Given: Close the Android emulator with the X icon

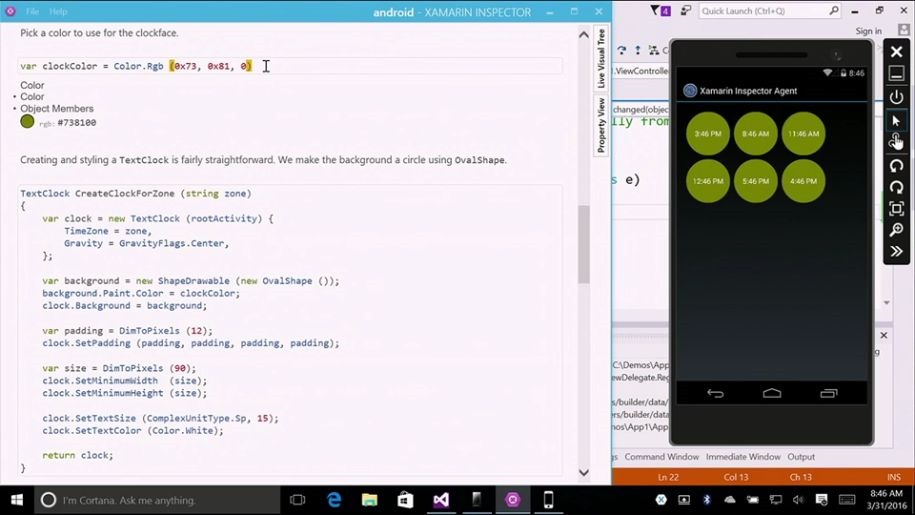Looking at the screenshot, I should pyautogui.click(x=896, y=52).
